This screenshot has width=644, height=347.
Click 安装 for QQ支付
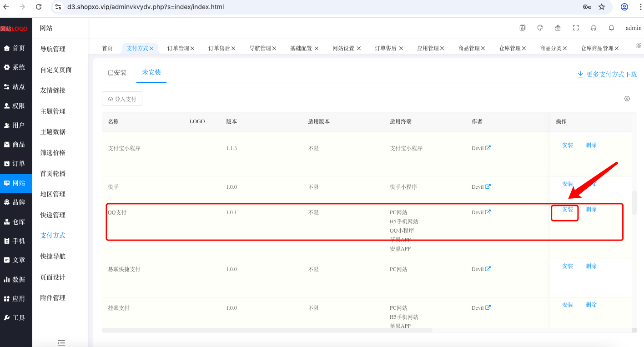(568, 210)
